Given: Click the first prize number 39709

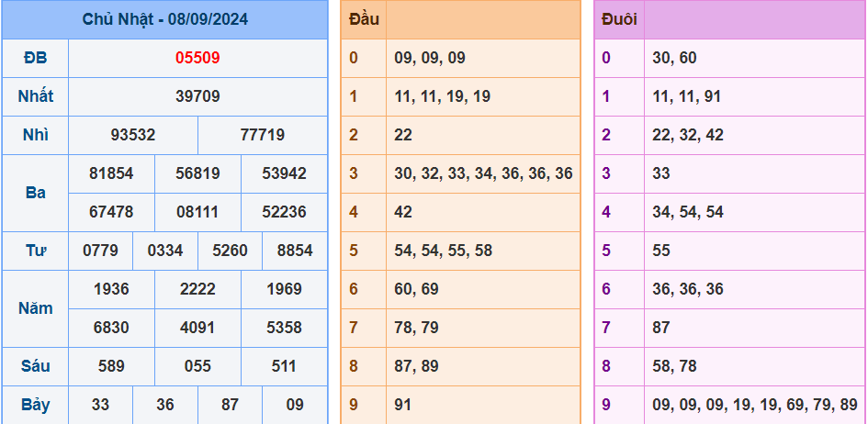Looking at the screenshot, I should click(197, 96).
